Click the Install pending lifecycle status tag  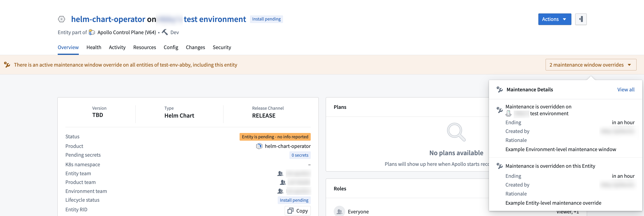(294, 200)
